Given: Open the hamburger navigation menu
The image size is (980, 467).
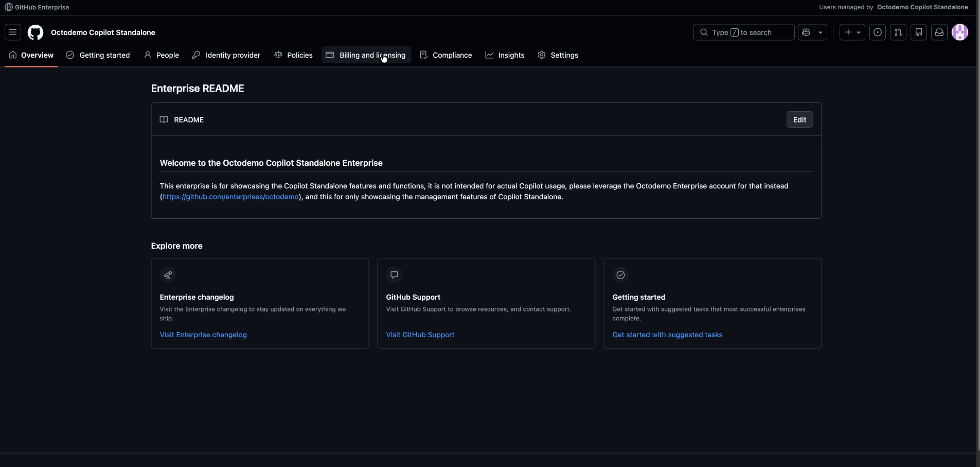Looking at the screenshot, I should pyautogui.click(x=13, y=32).
